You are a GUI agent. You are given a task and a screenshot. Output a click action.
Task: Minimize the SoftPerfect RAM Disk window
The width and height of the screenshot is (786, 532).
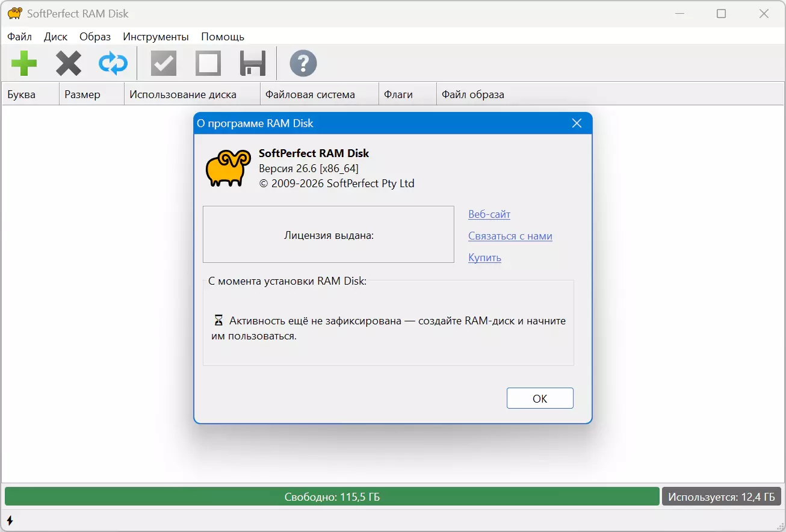point(679,13)
